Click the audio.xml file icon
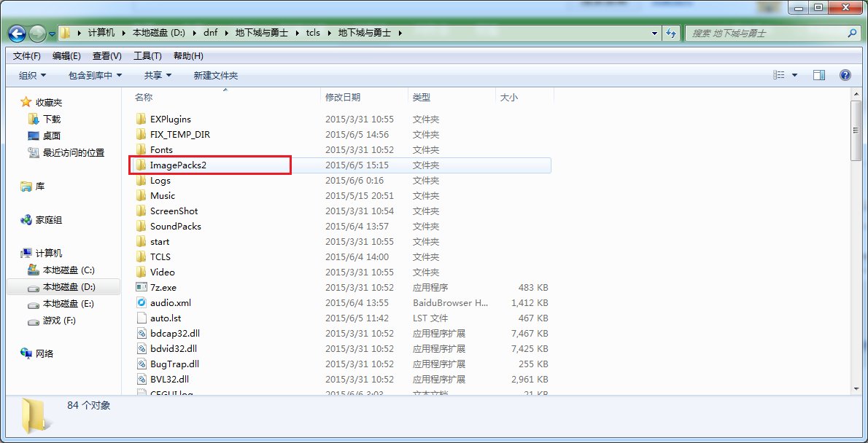 [143, 302]
